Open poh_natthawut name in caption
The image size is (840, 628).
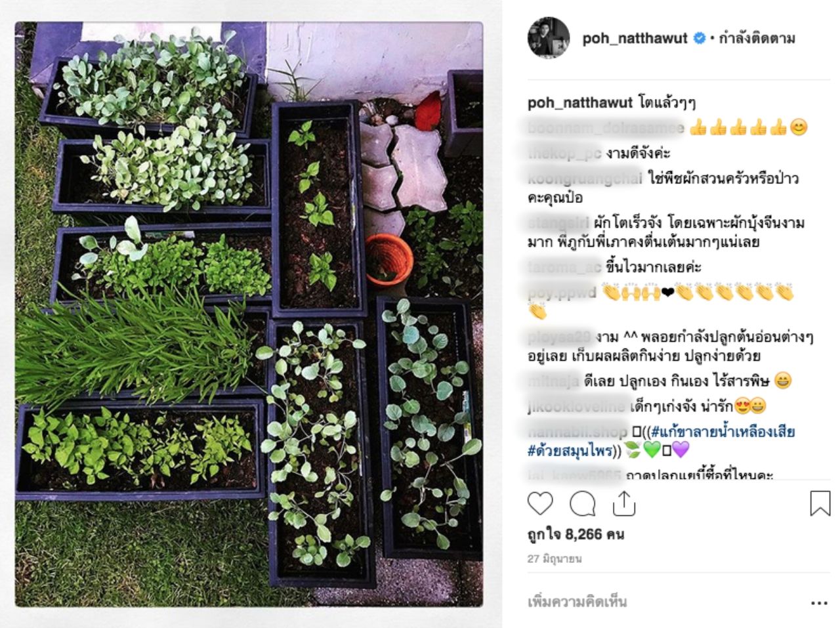coord(580,102)
